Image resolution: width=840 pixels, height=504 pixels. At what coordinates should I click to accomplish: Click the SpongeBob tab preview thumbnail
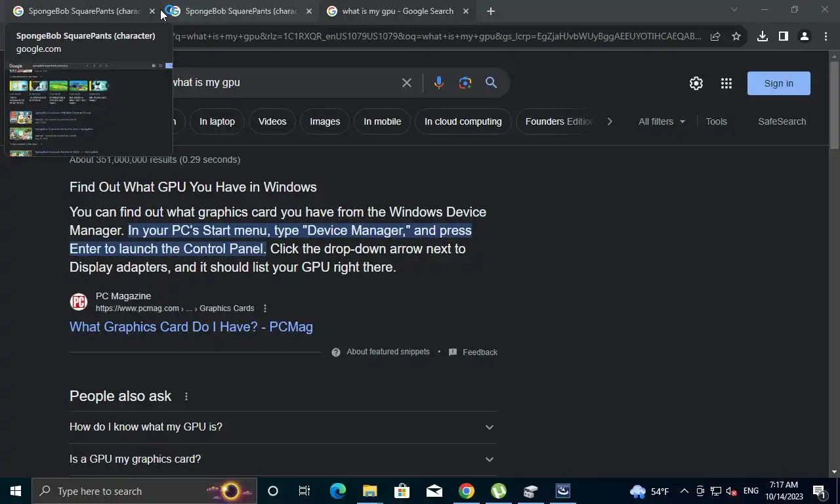point(89,109)
